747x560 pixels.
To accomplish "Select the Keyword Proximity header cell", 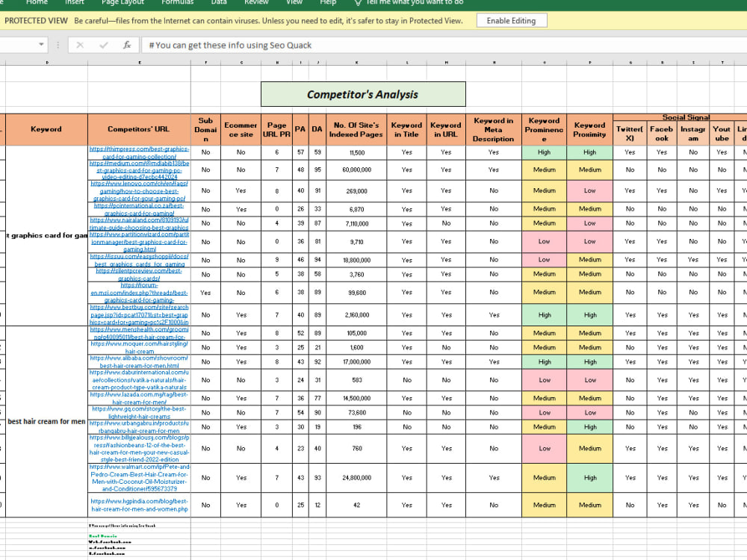I will pos(590,129).
